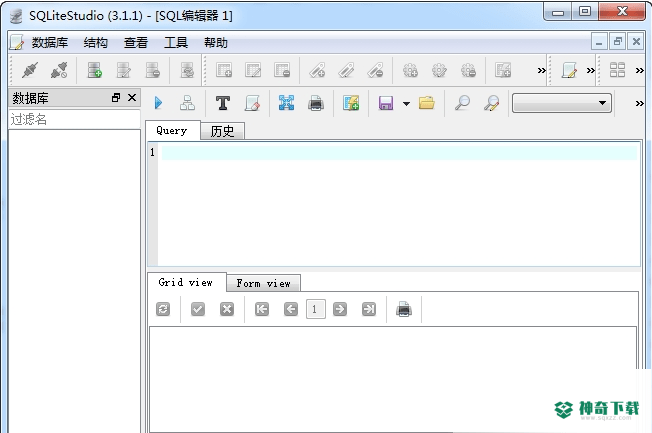Click the find and replace icon
Viewport: 652px width, 433px height.
(491, 103)
